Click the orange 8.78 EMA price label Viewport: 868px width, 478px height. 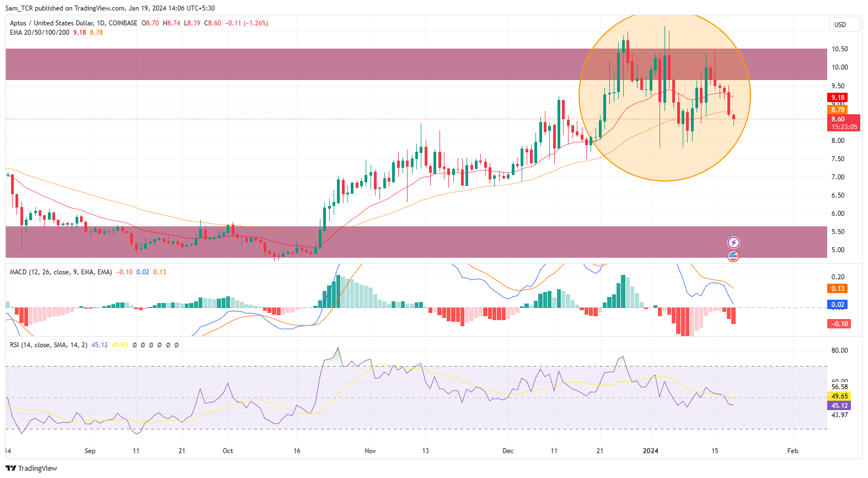point(838,110)
